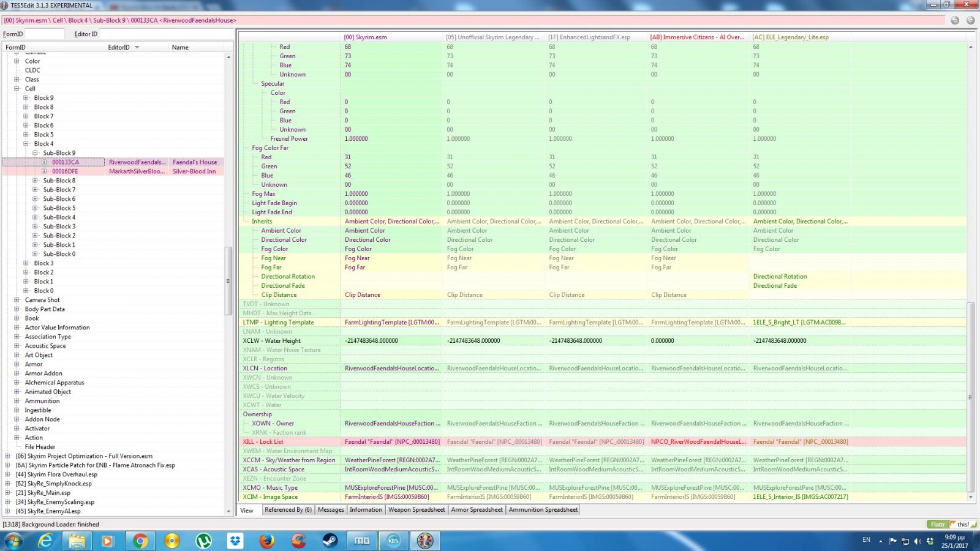
Task: Launch Internet Explorer from the taskbar
Action: click(45, 541)
